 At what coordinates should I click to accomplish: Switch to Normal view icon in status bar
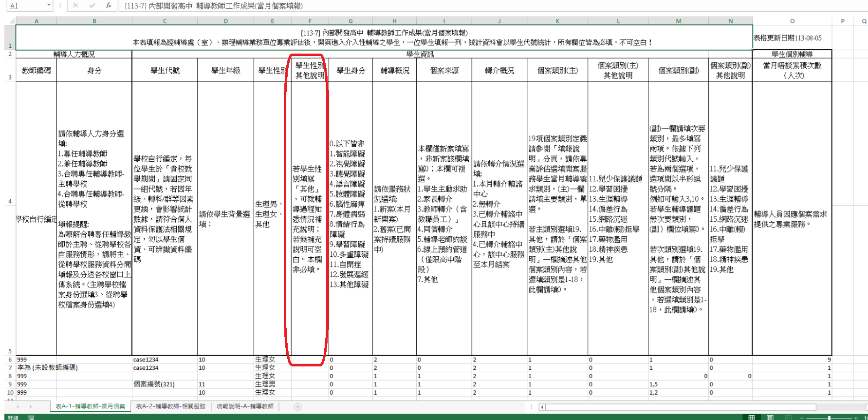coord(752,418)
